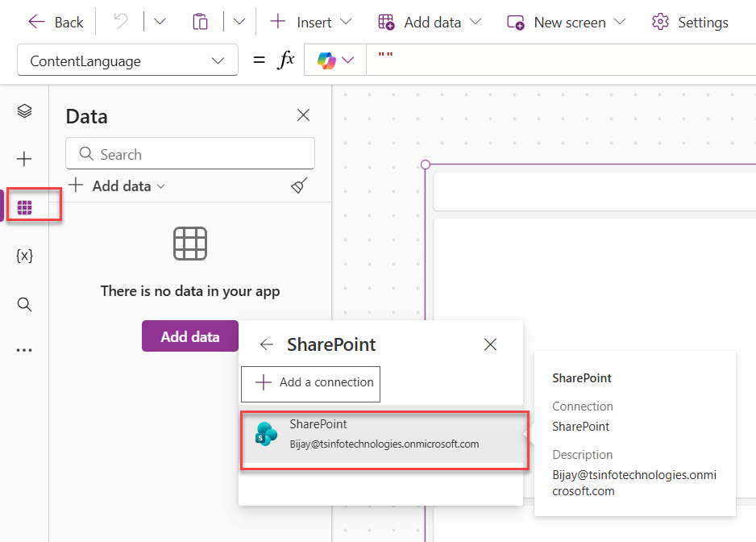
Task: Select the Data grid icon in sidebar
Action: (x=24, y=207)
